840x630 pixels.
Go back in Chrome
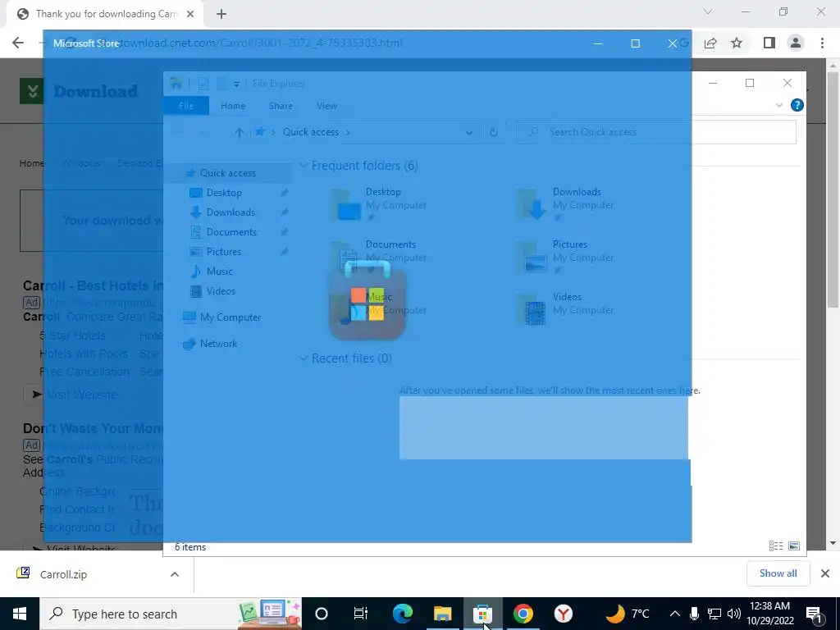18,43
